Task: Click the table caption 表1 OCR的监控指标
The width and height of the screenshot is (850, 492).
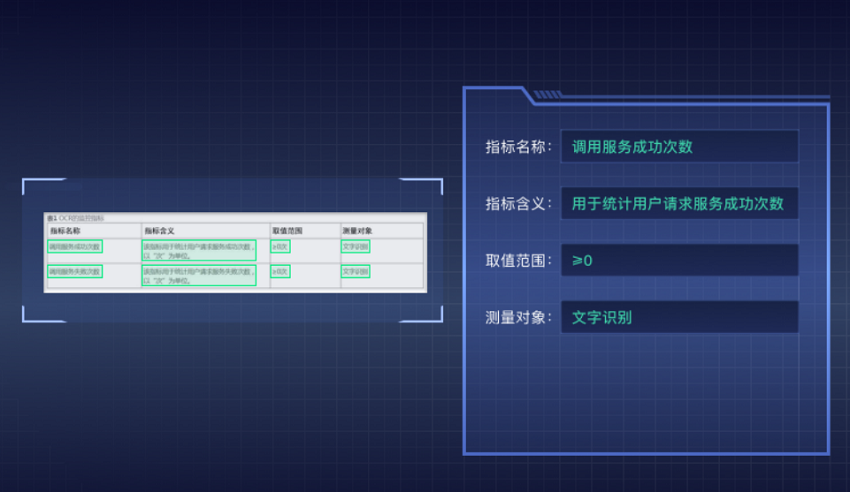Action: (x=75, y=218)
